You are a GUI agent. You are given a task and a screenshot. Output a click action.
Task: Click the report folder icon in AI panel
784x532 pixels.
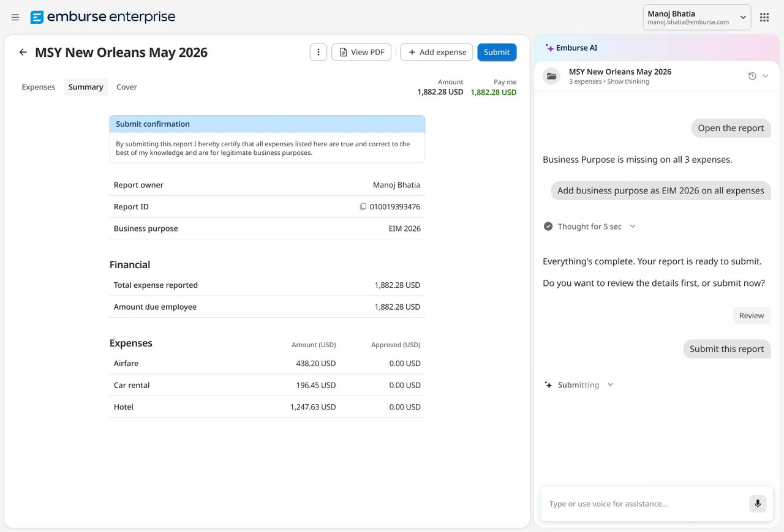pyautogui.click(x=552, y=76)
